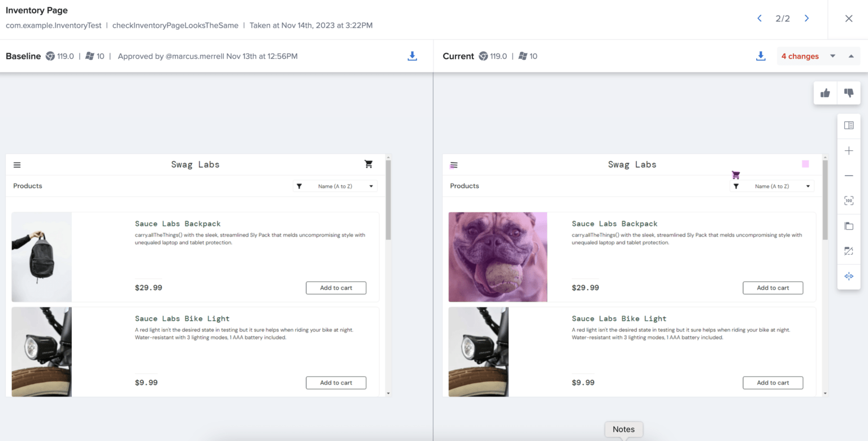The image size is (868, 441).
Task: Download the Current screenshot
Action: tap(760, 56)
